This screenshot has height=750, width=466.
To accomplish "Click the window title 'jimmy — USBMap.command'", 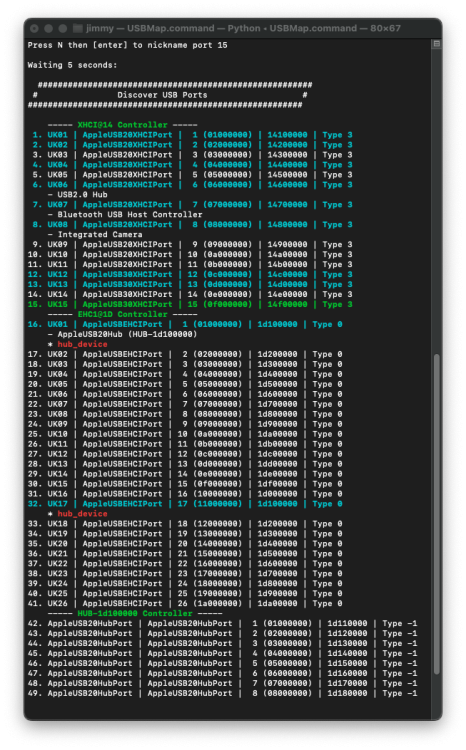I will [x=150, y=28].
